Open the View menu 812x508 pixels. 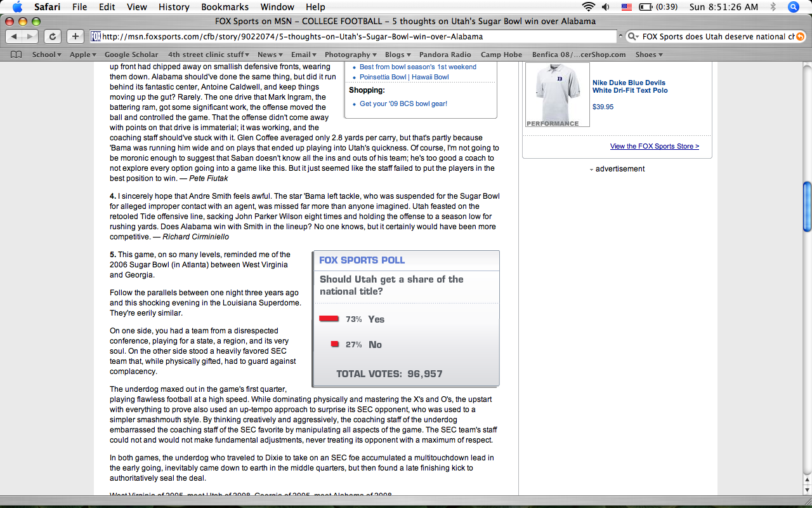[137, 7]
